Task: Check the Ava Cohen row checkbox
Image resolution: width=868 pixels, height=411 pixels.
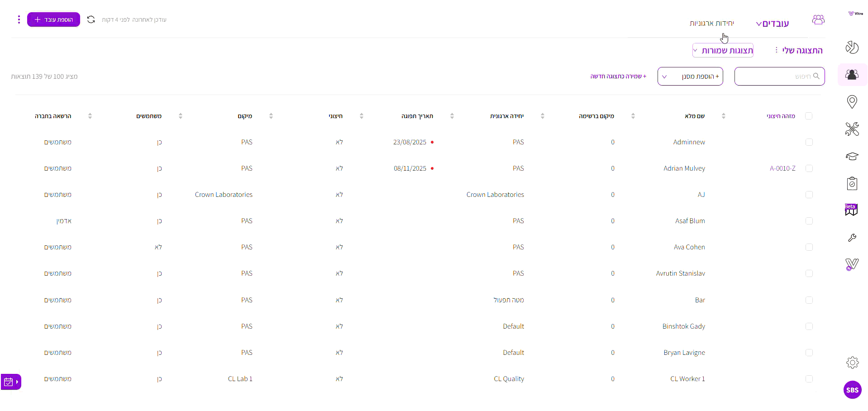Action: (x=809, y=247)
